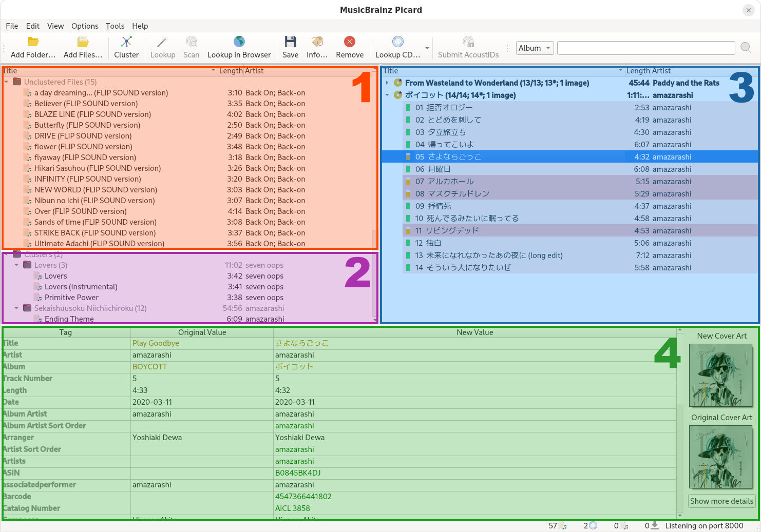This screenshot has height=532, width=761.
Task: Open the Info tool
Action: (x=317, y=42)
